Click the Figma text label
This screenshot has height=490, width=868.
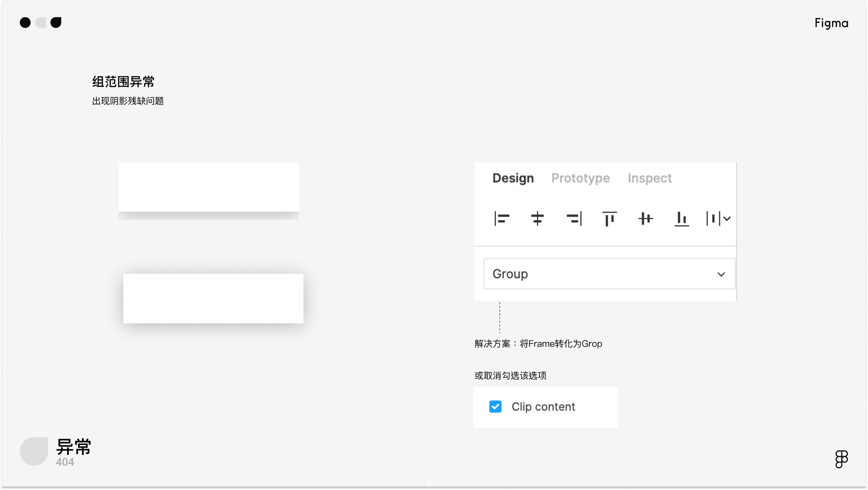[x=831, y=23]
